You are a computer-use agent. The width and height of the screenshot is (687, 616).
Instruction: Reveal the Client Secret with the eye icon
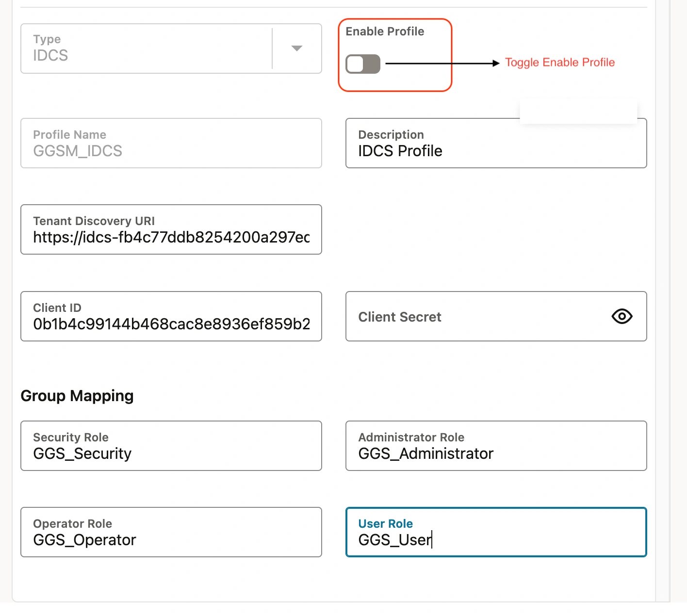(622, 316)
